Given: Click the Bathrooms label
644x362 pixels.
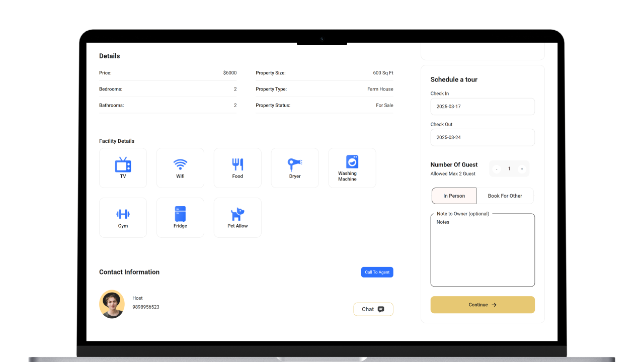Looking at the screenshot, I should (111, 105).
